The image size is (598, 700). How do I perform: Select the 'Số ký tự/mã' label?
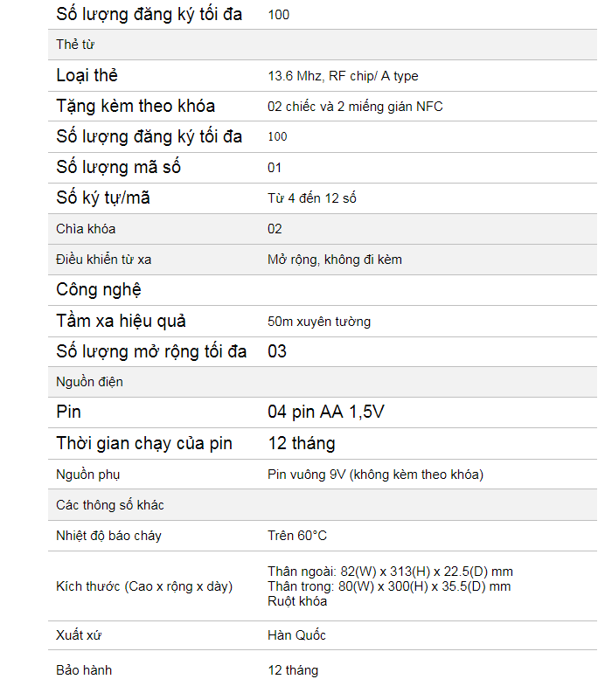pyautogui.click(x=102, y=198)
